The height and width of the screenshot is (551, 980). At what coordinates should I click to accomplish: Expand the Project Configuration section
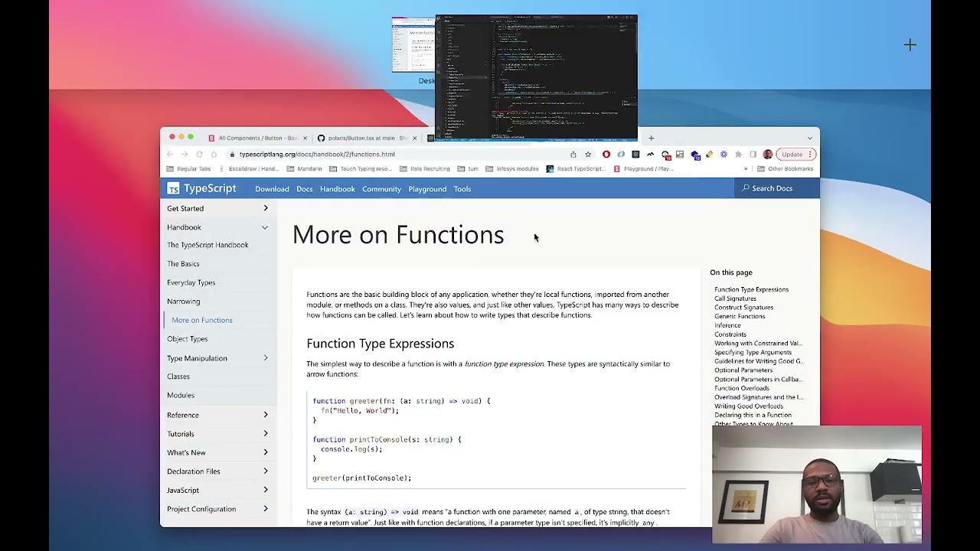[x=266, y=508]
